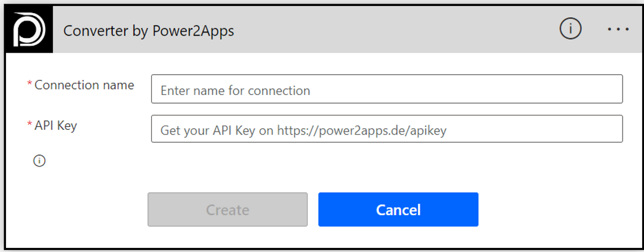Image resolution: width=644 pixels, height=252 pixels.
Task: Focus the API Key input field
Action: pyautogui.click(x=387, y=129)
